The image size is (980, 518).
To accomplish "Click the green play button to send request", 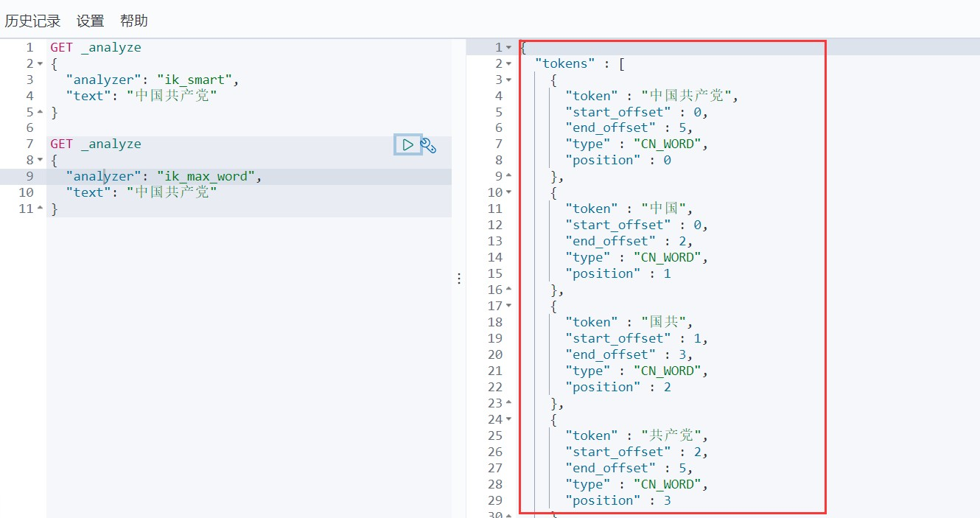I will coord(407,144).
